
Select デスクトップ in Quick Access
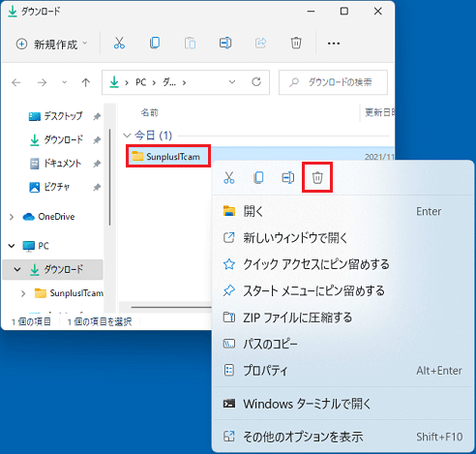56,116
